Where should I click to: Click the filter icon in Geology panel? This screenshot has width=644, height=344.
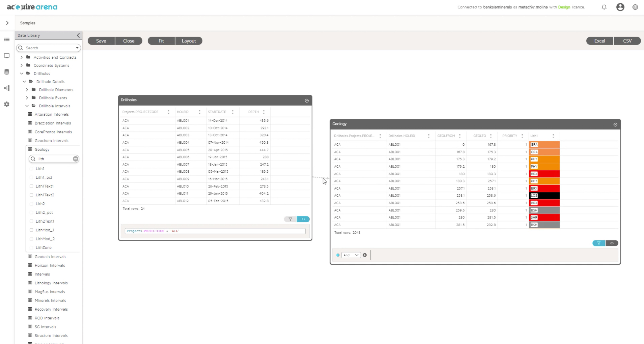pyautogui.click(x=598, y=243)
